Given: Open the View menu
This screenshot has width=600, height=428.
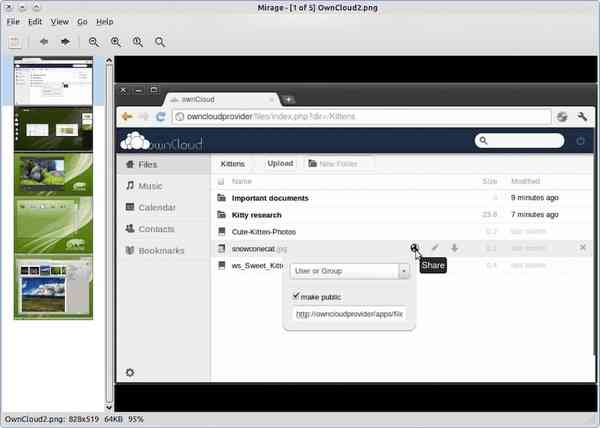Looking at the screenshot, I should point(60,21).
